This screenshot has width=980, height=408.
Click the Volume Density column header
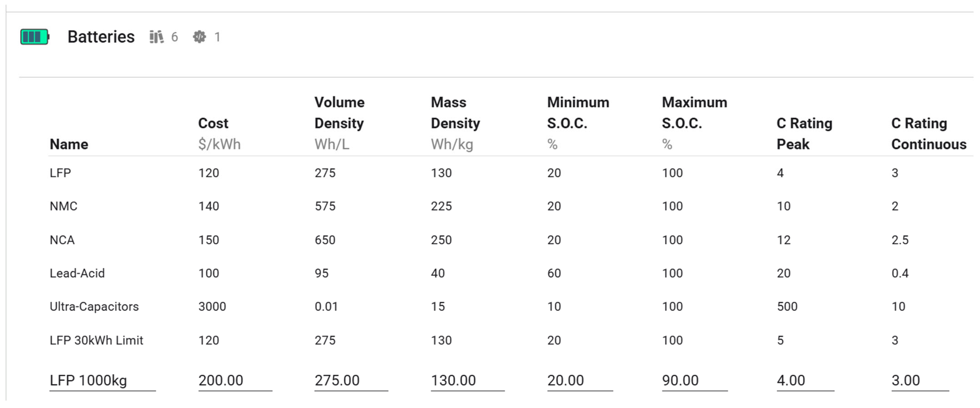tap(339, 113)
